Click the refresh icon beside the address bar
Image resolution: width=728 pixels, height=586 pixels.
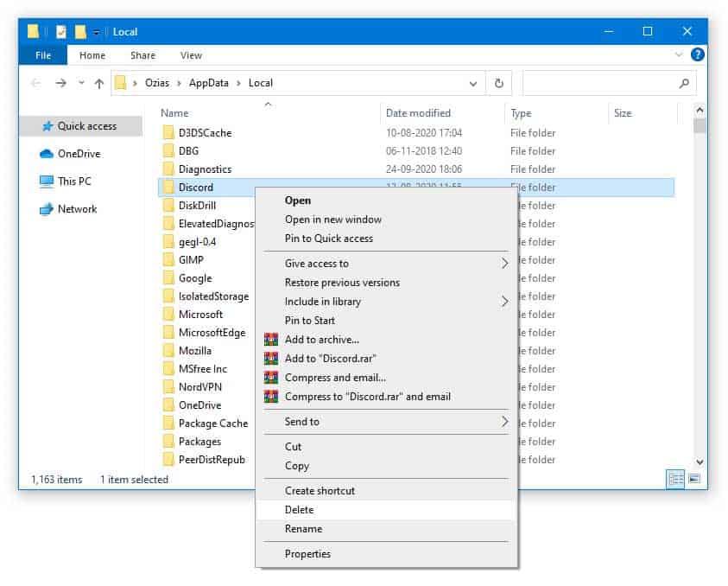499,83
